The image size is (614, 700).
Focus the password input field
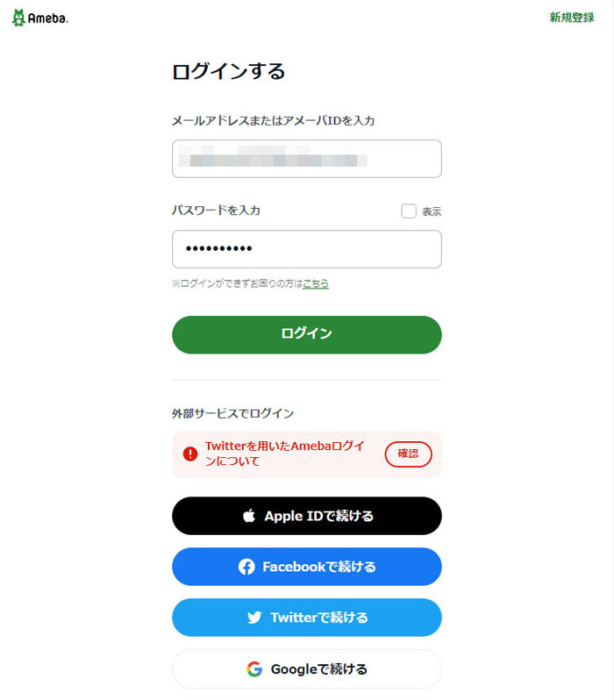click(307, 249)
